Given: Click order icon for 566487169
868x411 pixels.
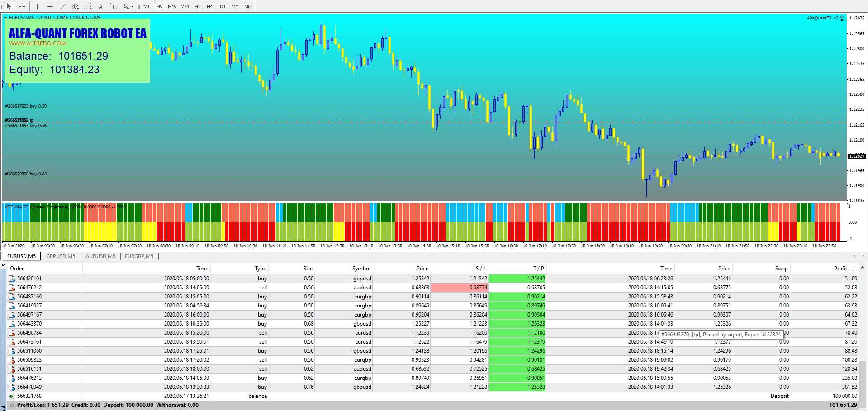Looking at the screenshot, I should (x=12, y=297).
